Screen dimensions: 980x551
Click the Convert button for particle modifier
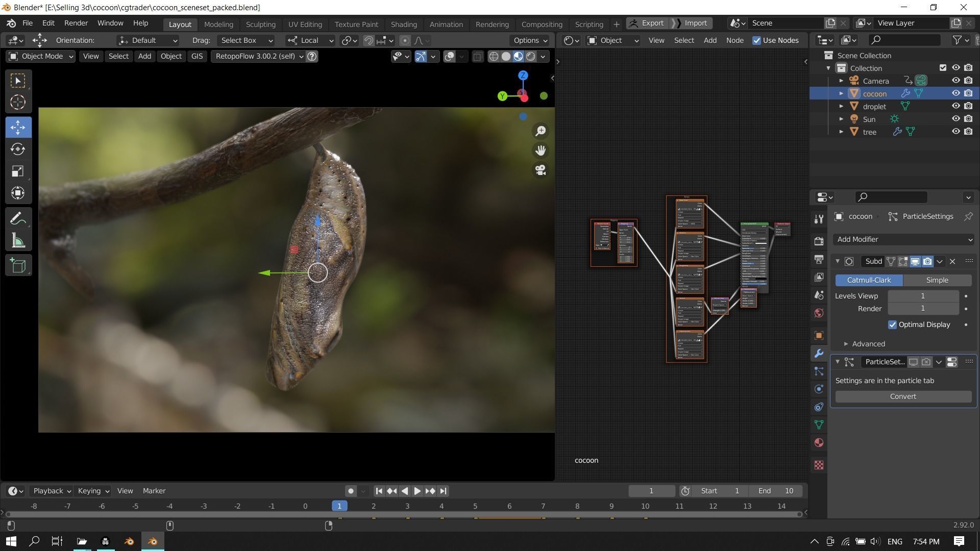pos(902,396)
